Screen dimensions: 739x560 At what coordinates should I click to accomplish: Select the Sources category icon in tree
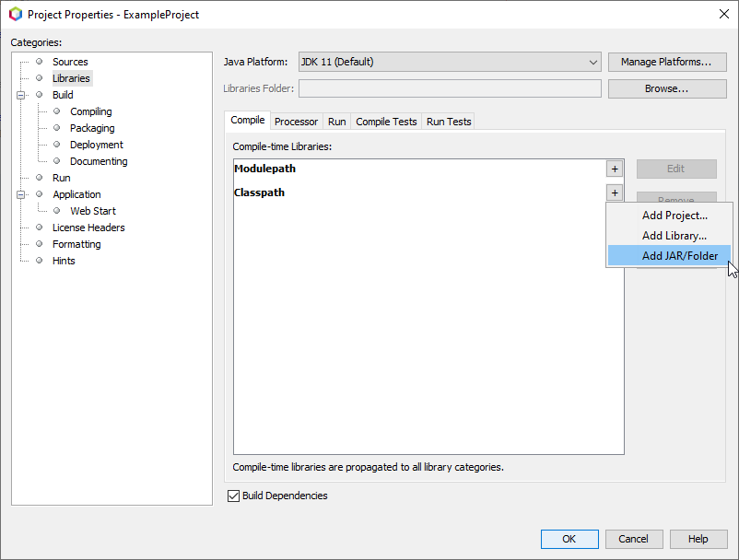point(38,62)
